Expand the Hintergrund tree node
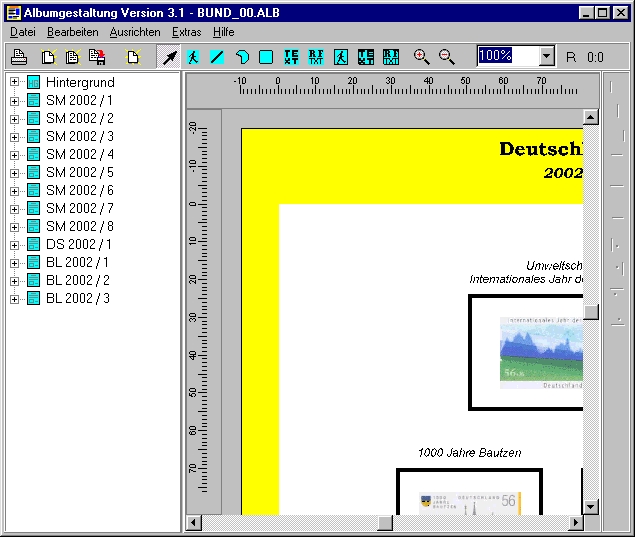The height and width of the screenshot is (537, 635). coord(15,82)
